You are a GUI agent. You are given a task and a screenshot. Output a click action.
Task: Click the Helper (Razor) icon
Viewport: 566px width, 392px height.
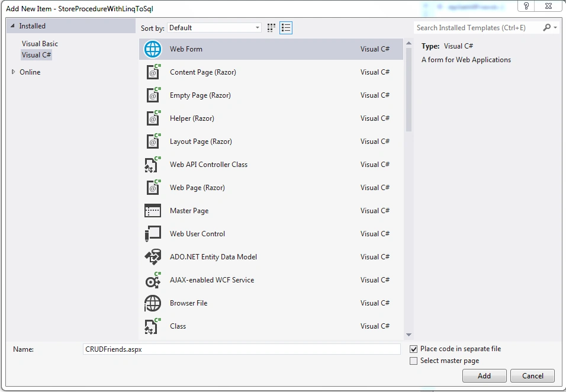[x=153, y=118]
